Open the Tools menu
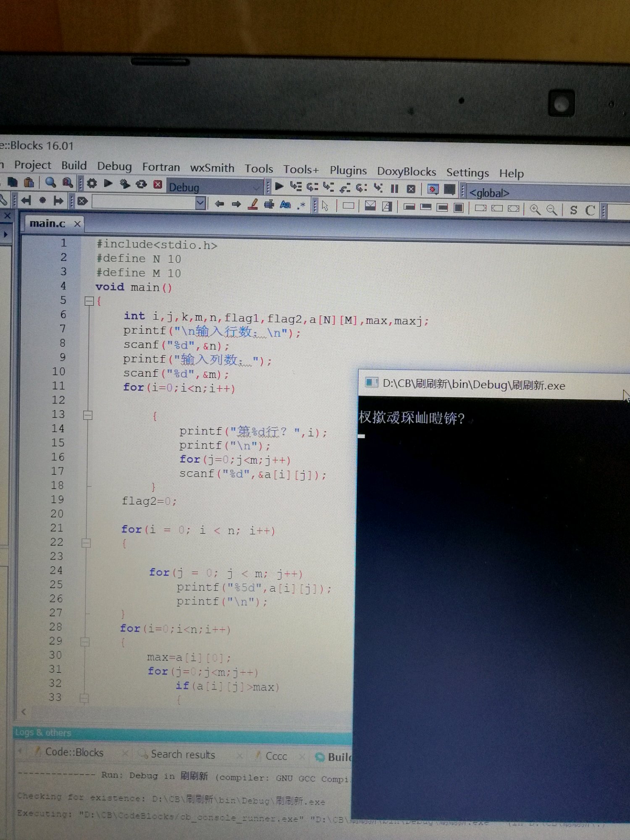This screenshot has height=840, width=630. pos(259,169)
